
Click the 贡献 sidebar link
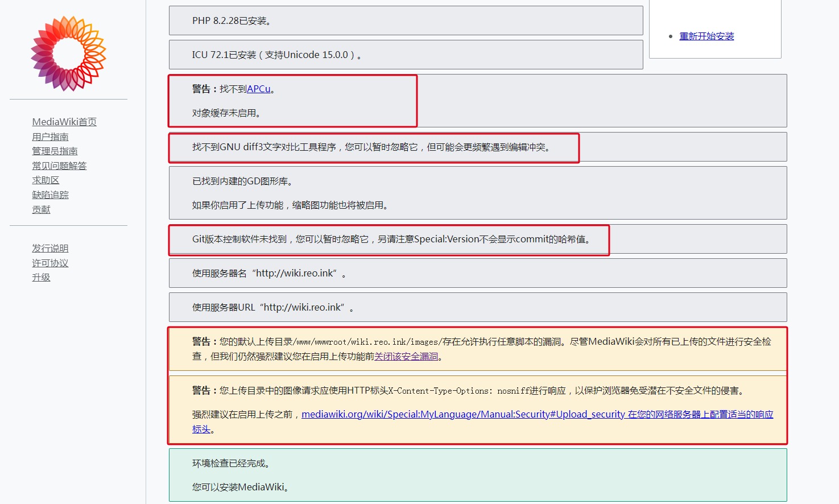click(x=41, y=209)
